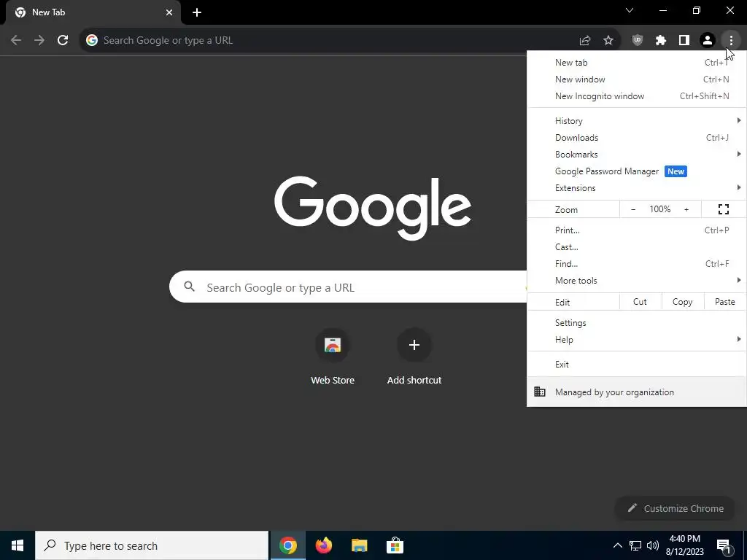Click Cut in the Edit row
This screenshot has width=747, height=560.
[640, 302]
